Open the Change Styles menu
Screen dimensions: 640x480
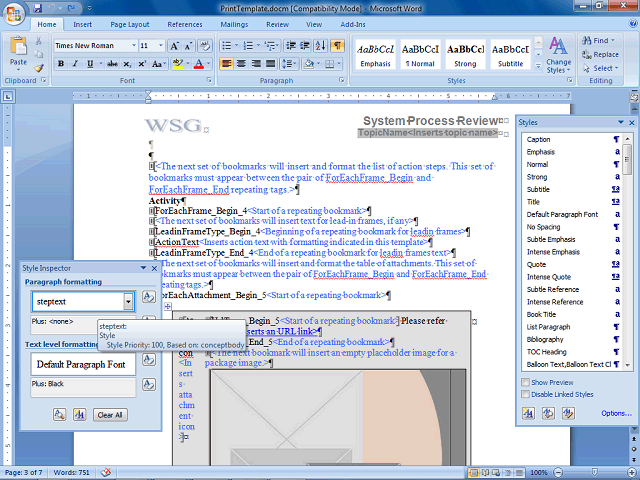click(x=558, y=55)
